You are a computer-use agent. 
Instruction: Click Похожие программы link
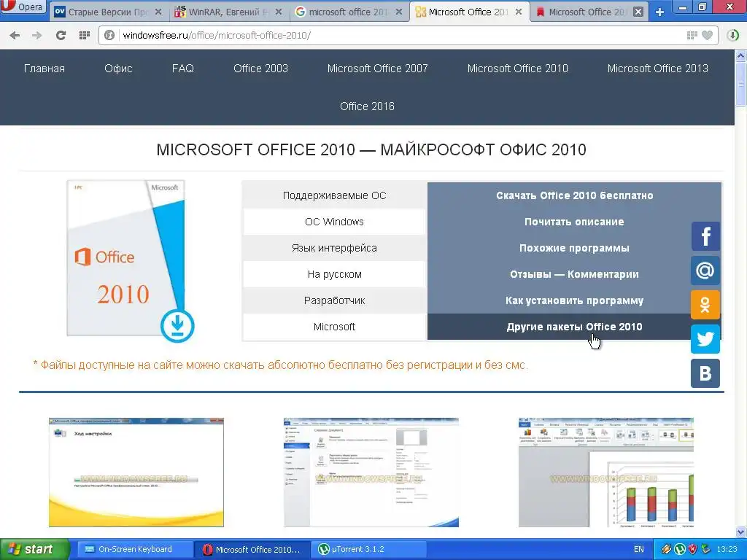pyautogui.click(x=575, y=248)
